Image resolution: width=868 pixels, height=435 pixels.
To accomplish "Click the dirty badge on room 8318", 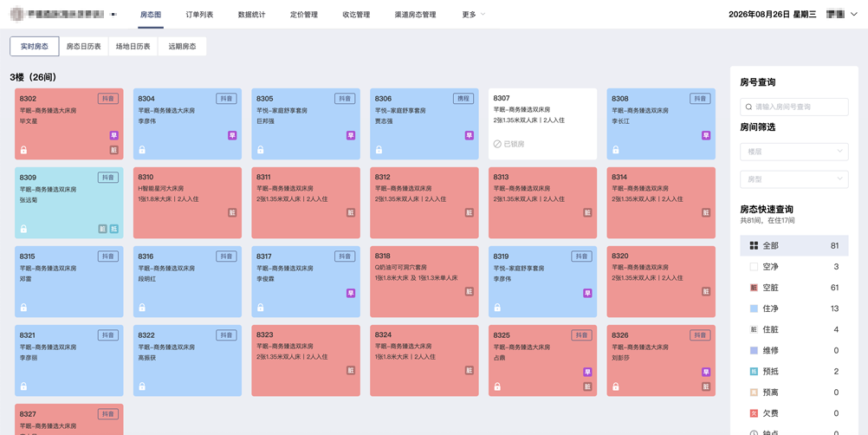I will coord(469,292).
